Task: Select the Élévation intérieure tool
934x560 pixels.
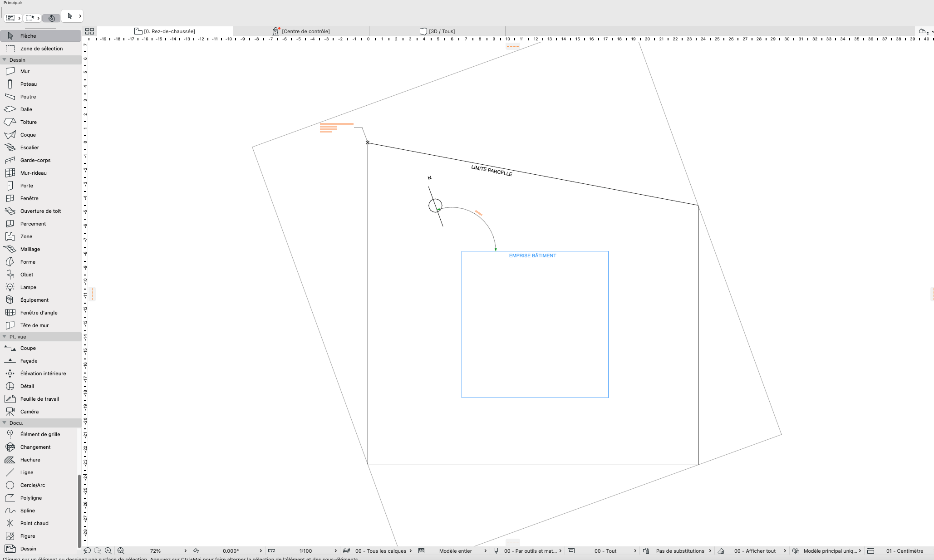Action: pyautogui.click(x=41, y=373)
